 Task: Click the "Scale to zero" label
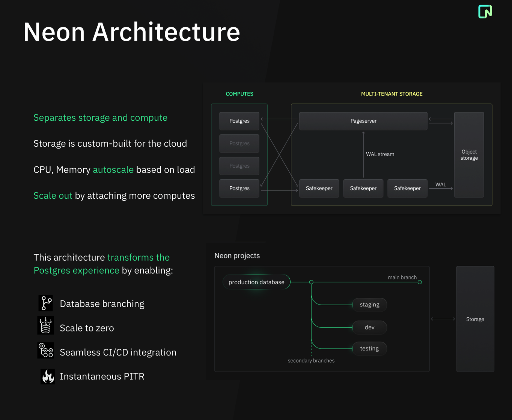(87, 328)
